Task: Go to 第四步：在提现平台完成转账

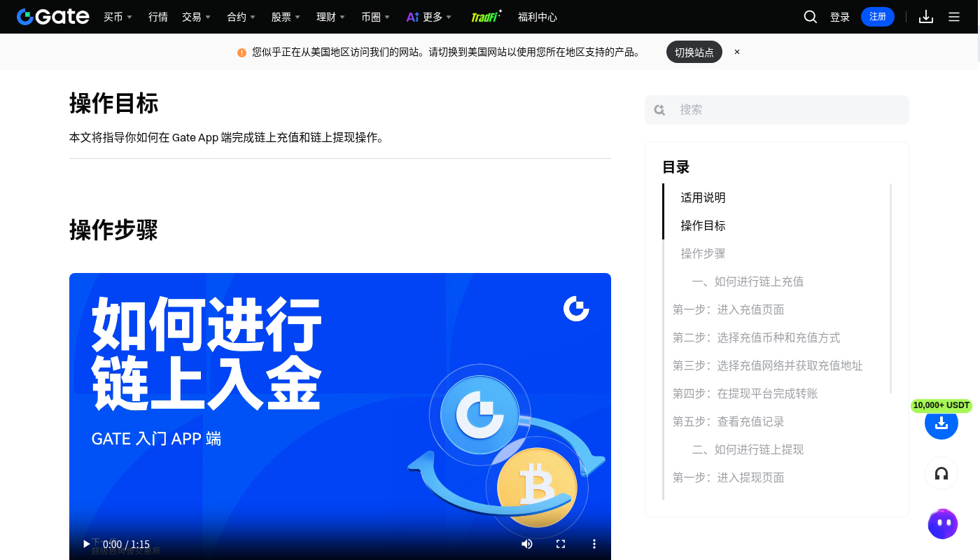Action: [745, 393]
